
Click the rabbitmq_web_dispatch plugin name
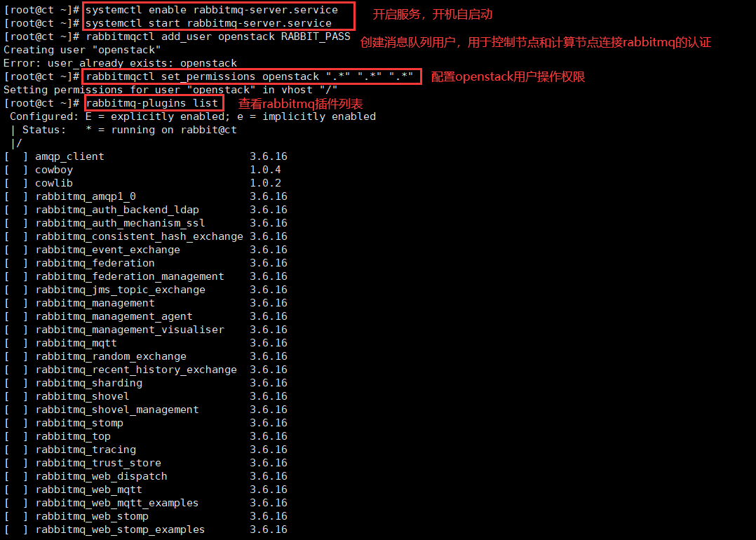pyautogui.click(x=101, y=476)
